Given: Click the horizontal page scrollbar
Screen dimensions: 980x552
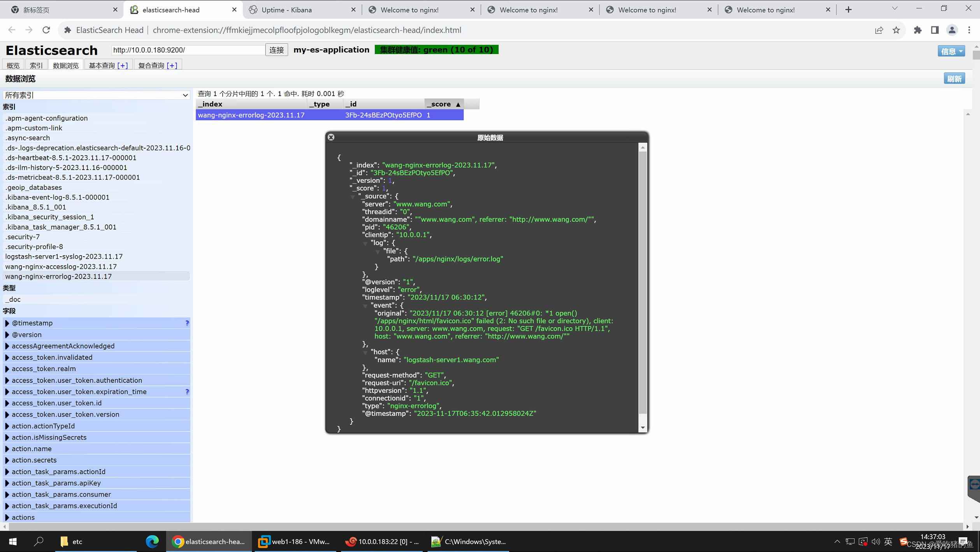Looking at the screenshot, I should point(485,526).
